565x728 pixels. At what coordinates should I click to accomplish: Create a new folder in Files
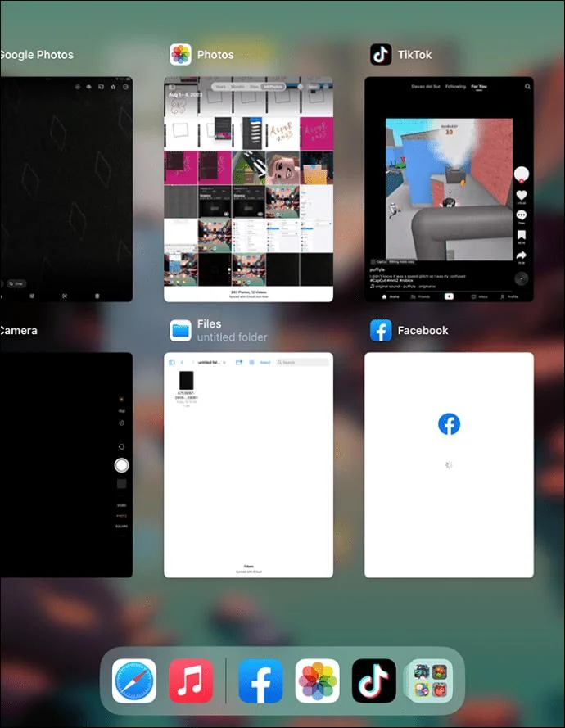point(239,363)
